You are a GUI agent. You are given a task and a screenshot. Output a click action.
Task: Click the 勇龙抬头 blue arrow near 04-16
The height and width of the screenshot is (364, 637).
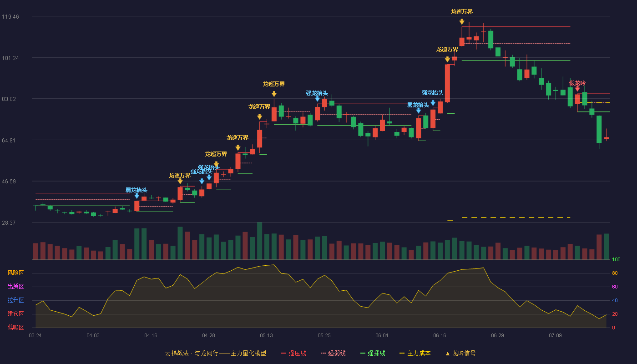tap(137, 196)
